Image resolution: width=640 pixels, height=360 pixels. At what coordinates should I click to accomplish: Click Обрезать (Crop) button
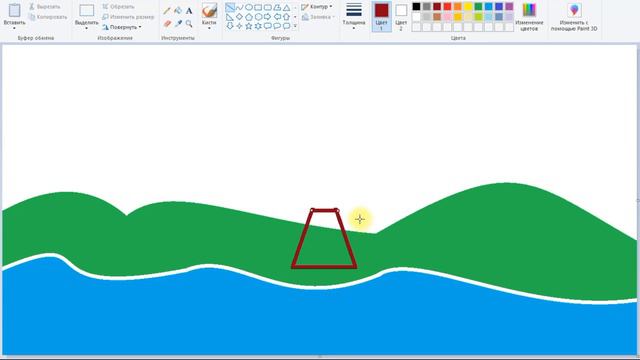[x=118, y=7]
